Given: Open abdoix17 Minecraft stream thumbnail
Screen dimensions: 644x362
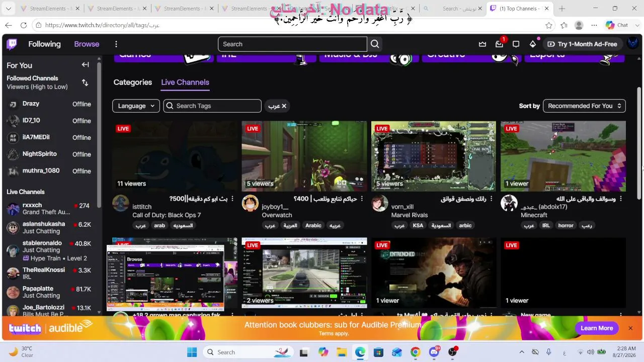Looking at the screenshot, I should pos(563,156).
